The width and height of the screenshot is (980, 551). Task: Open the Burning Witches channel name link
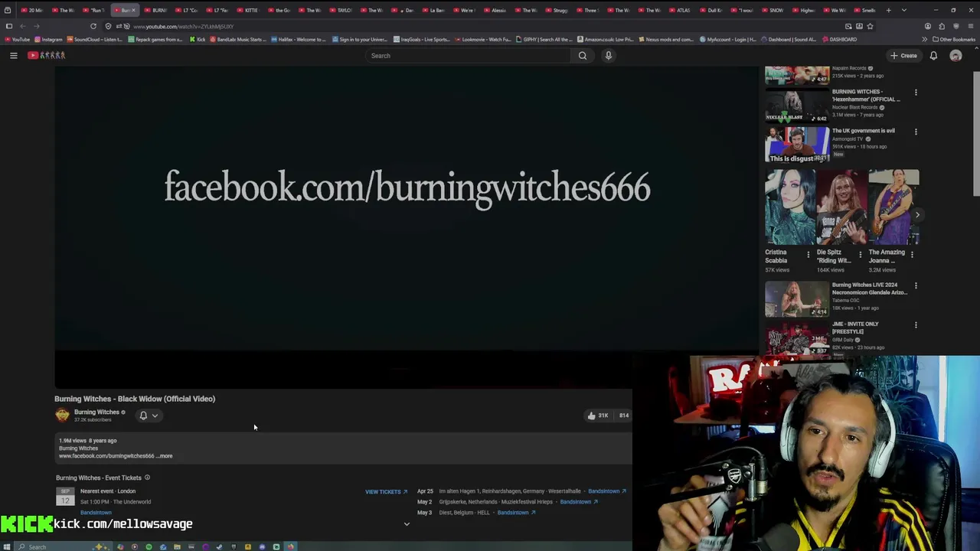click(x=96, y=412)
